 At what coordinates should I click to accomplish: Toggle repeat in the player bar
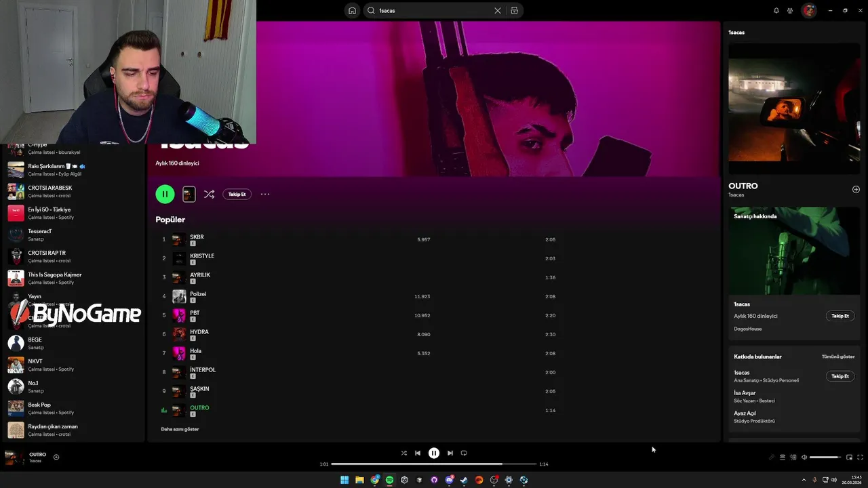[x=464, y=453]
